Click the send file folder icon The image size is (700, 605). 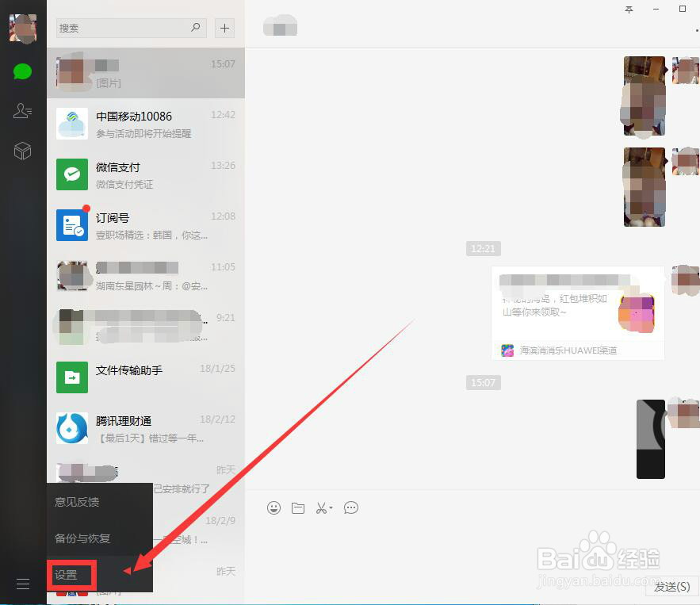click(x=297, y=507)
